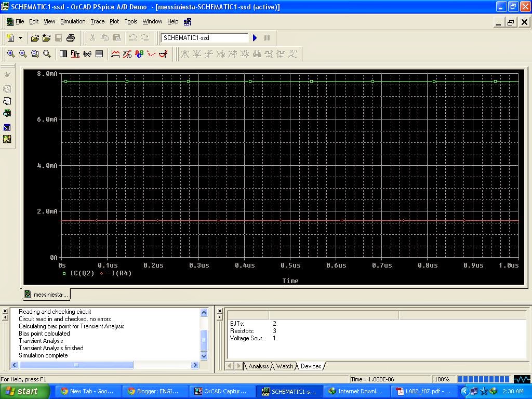
Task: Click the Print icon
Action: pyautogui.click(x=71, y=37)
